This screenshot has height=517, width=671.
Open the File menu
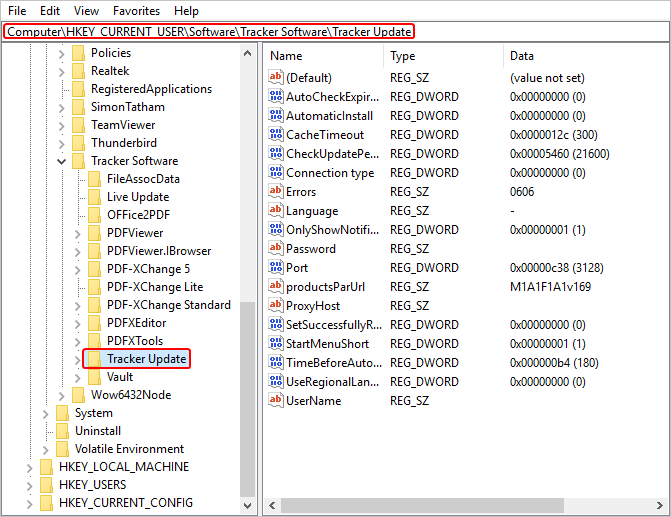pos(17,11)
